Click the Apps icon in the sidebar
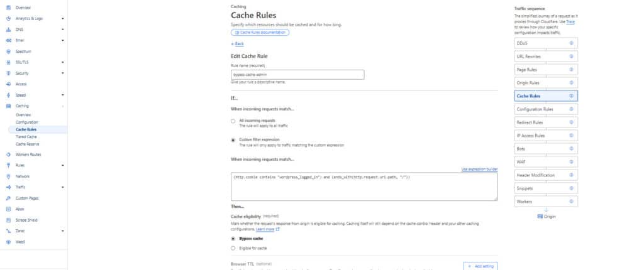Viewport: 644px width, 270px height. [x=8, y=208]
